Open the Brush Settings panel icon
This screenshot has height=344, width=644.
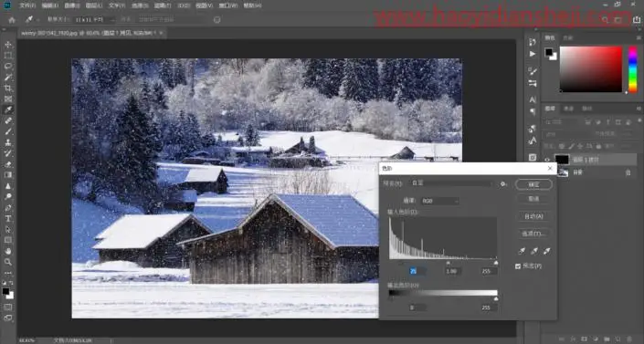pos(533,71)
